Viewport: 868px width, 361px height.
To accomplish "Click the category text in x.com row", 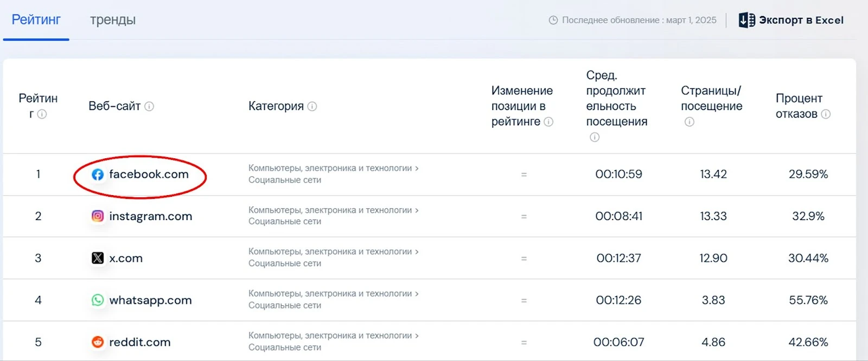I will [x=333, y=257].
